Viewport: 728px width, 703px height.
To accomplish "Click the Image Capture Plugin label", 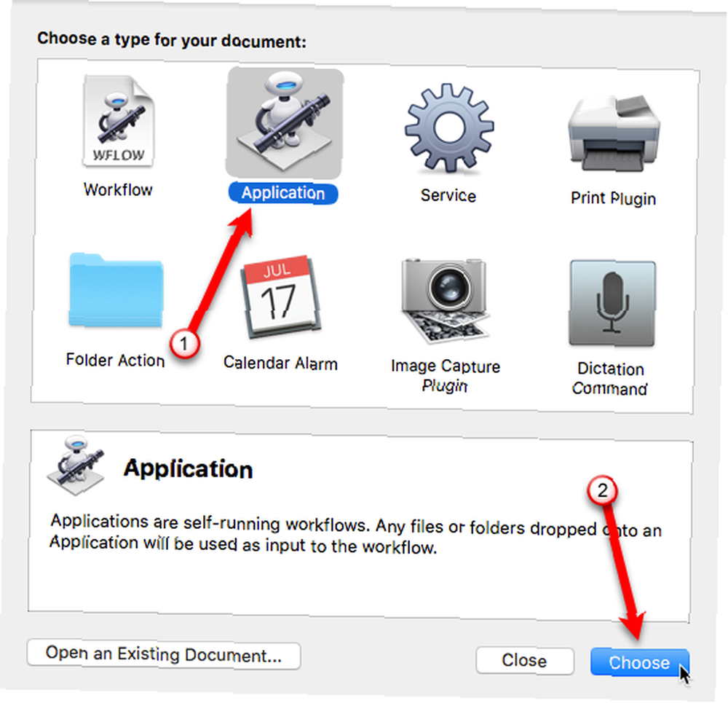I will (x=446, y=375).
